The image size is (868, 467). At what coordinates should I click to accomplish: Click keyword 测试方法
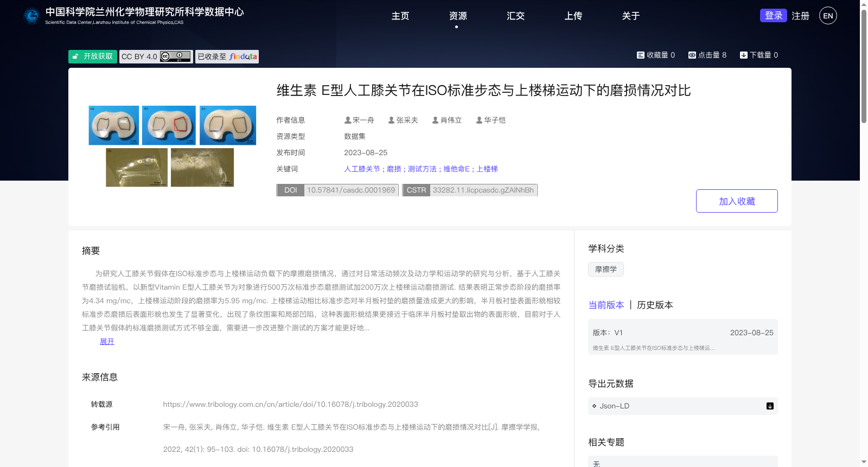(x=422, y=169)
